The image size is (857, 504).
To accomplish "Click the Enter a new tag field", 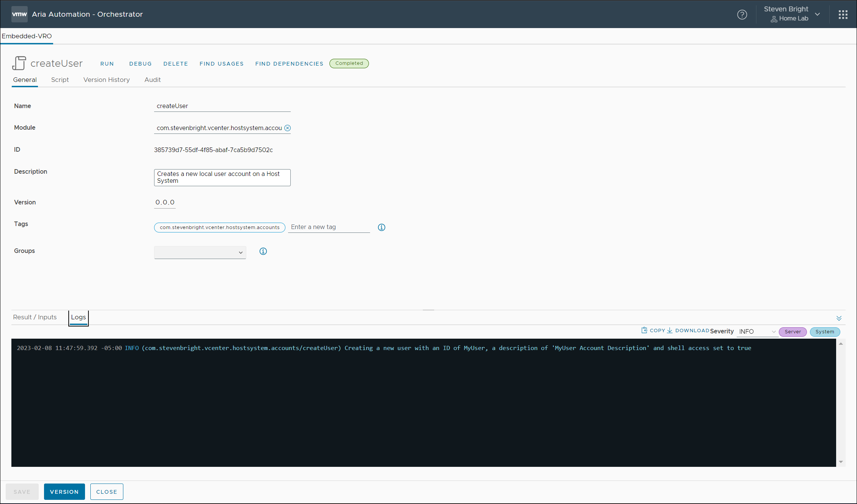I will coord(328,227).
